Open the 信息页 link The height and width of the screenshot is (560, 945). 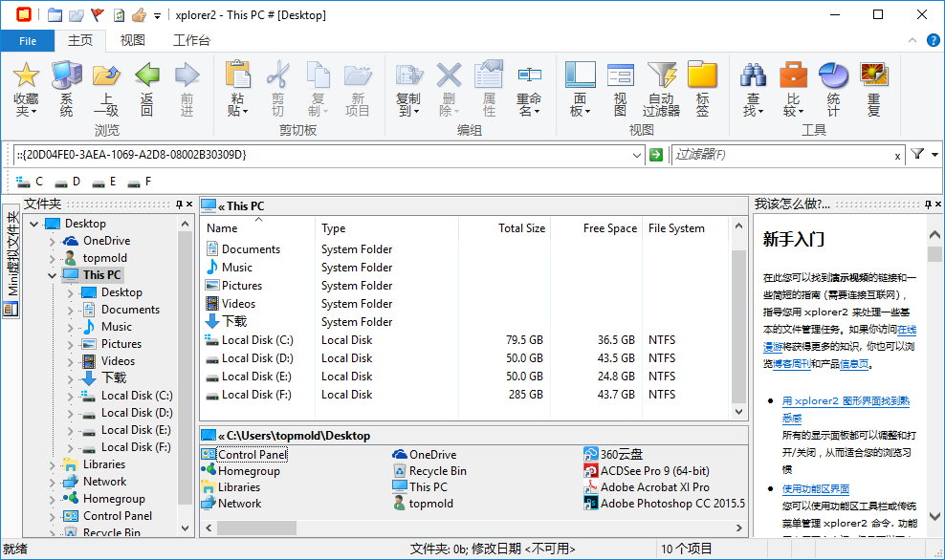tap(854, 364)
